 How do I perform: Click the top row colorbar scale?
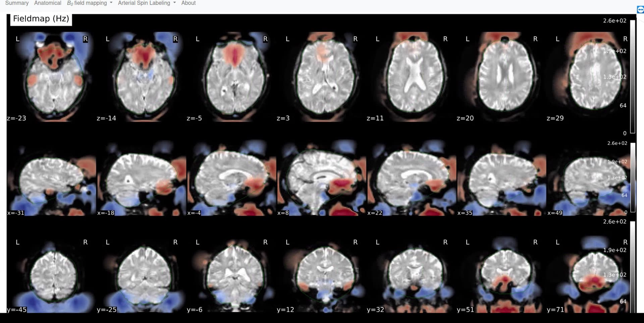632,77
